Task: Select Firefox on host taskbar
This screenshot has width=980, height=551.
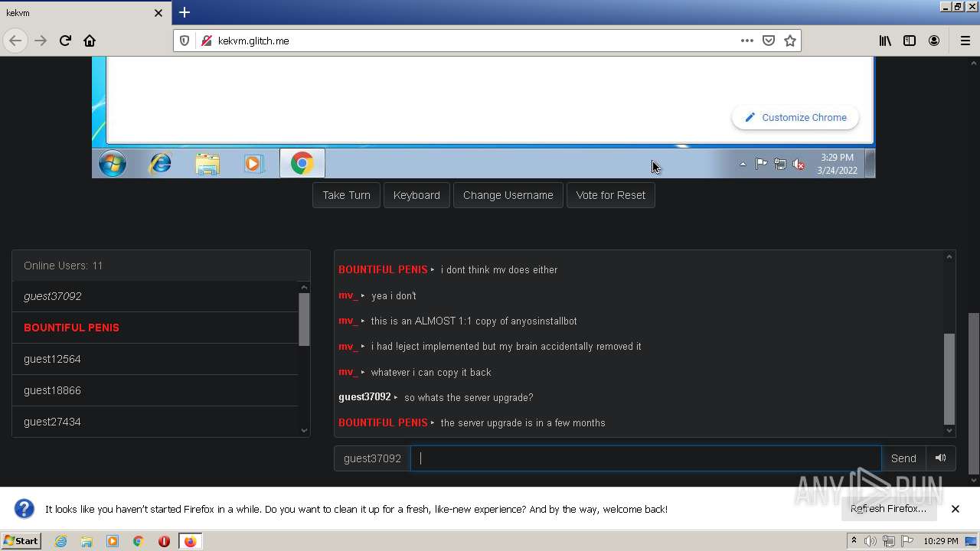Action: (x=190, y=541)
